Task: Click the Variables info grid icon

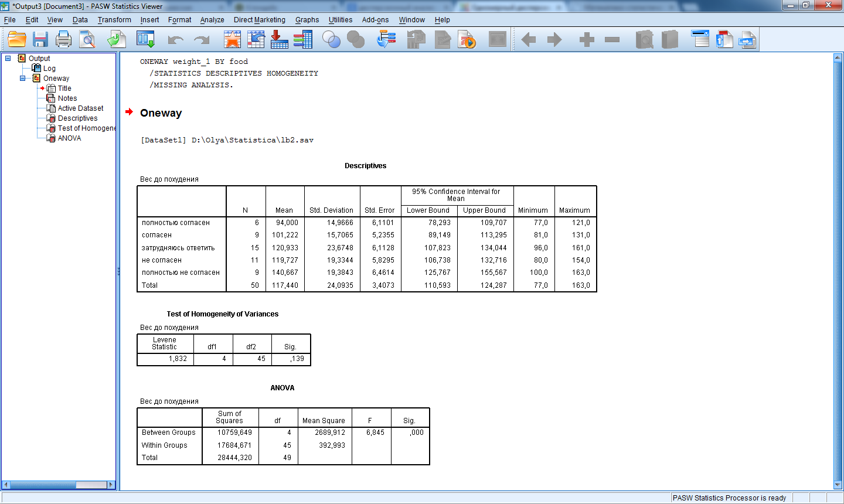Action: click(303, 40)
